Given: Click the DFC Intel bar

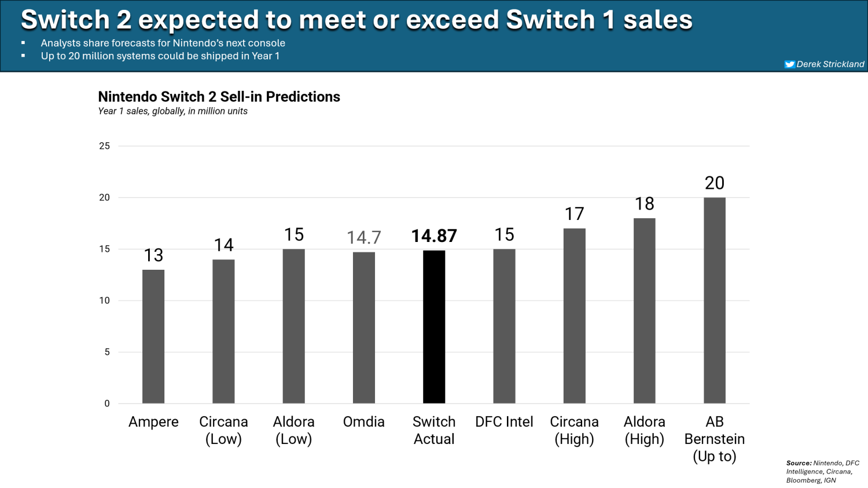Looking at the screenshot, I should (x=504, y=326).
